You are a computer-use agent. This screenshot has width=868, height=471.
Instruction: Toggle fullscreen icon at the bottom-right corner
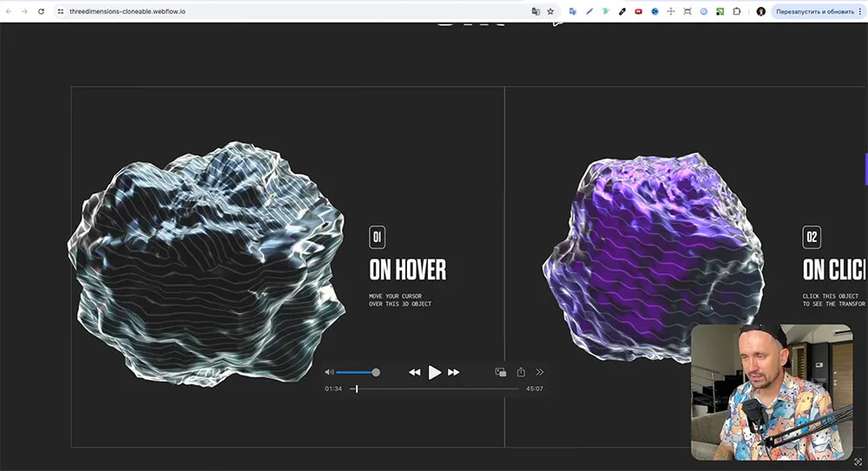pos(858,462)
